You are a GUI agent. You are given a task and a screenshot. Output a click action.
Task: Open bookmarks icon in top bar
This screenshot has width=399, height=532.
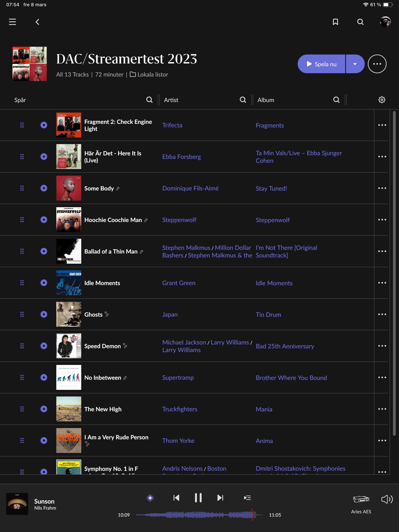tap(335, 22)
